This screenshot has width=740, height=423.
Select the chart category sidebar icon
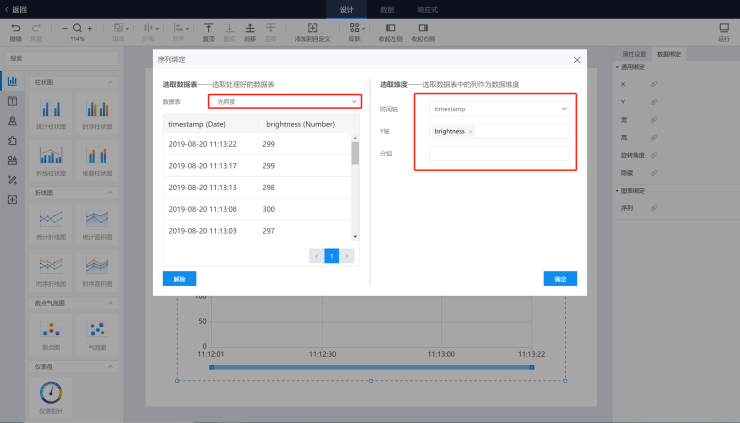coord(12,81)
